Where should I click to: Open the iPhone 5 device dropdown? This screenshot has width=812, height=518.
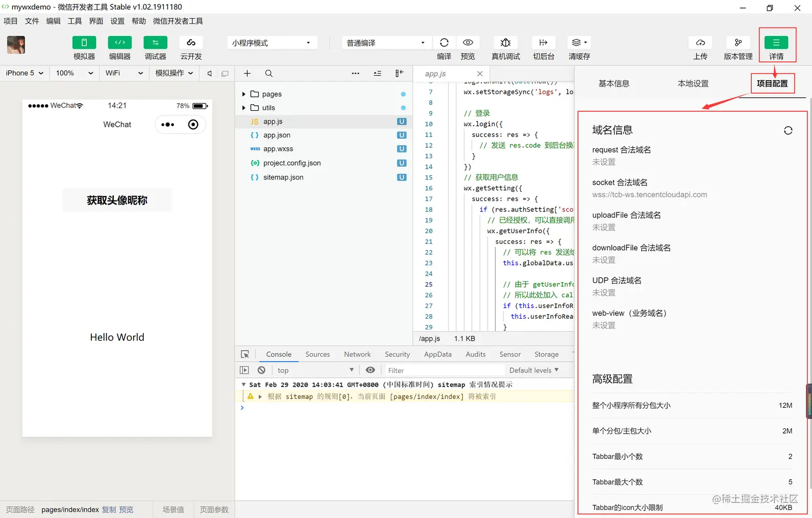25,73
